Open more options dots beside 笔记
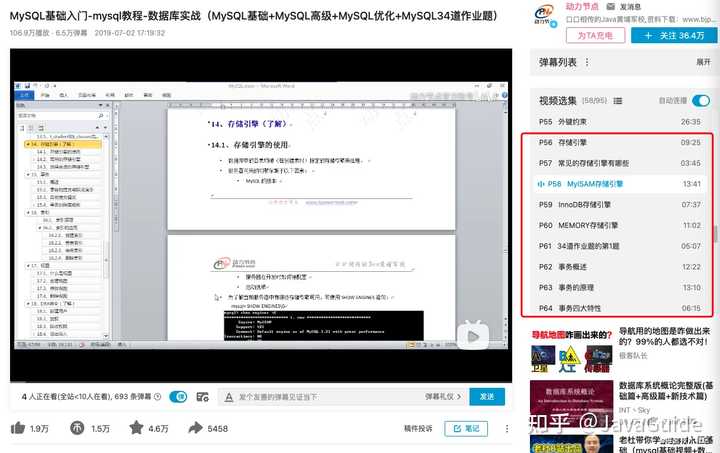This screenshot has width=720, height=453. [507, 429]
